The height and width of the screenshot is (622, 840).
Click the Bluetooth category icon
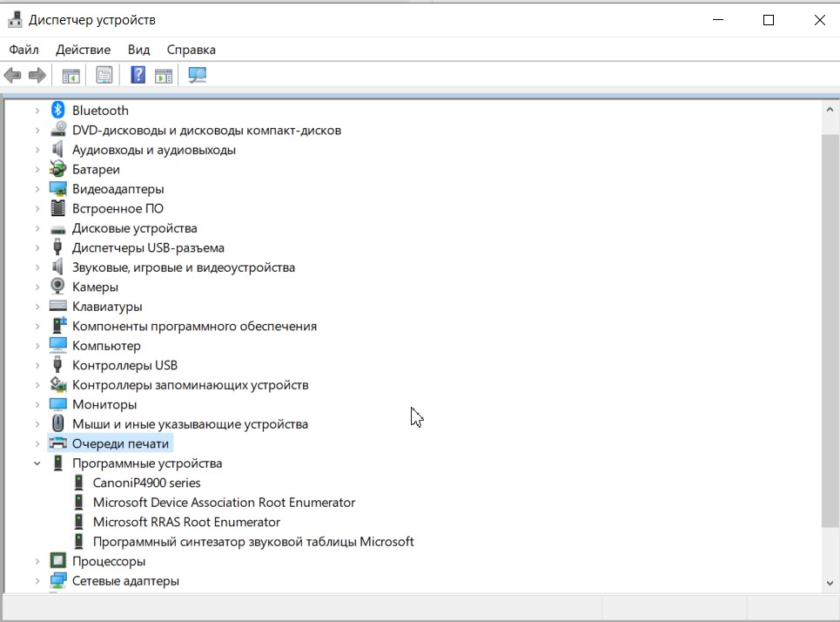[57, 110]
